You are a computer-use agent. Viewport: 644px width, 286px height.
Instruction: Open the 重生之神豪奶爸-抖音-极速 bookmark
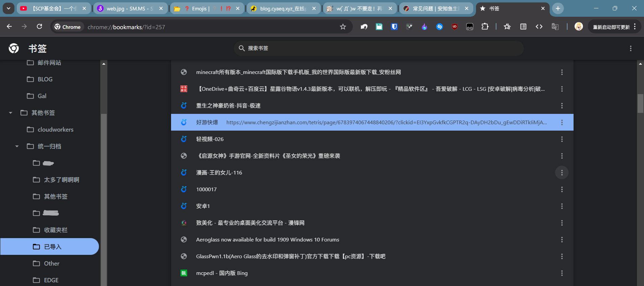[x=228, y=106]
